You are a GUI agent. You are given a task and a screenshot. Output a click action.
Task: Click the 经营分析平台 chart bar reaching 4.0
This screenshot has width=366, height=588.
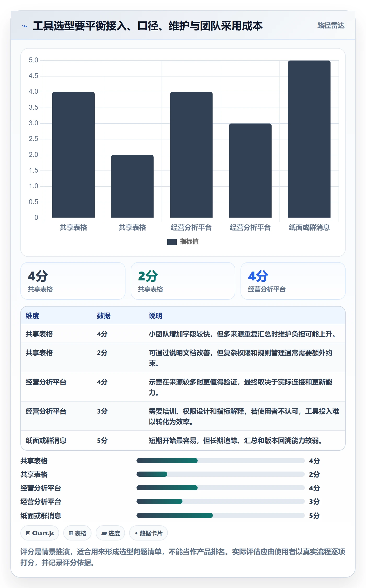191,155
